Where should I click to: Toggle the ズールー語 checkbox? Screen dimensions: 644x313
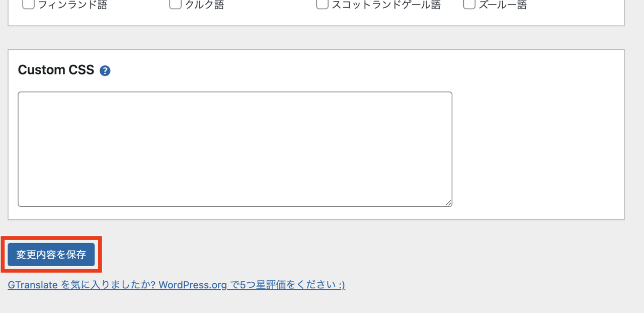[469, 5]
